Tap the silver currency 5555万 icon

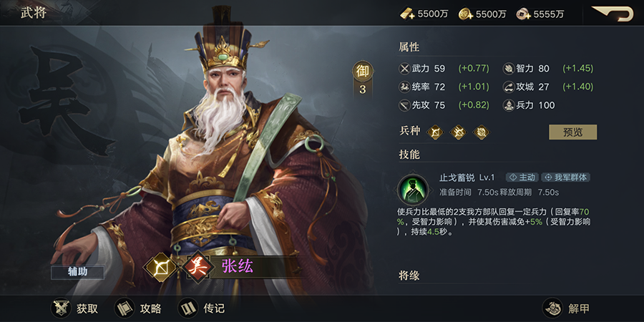(x=524, y=14)
